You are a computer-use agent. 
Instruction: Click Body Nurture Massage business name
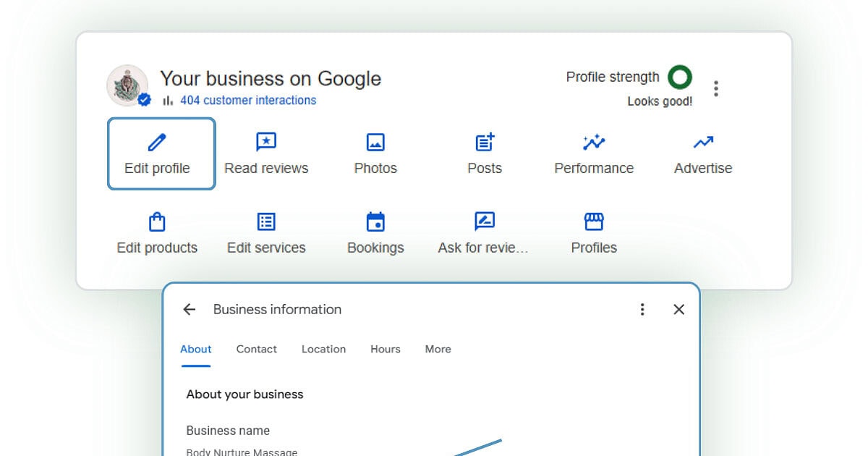[242, 452]
